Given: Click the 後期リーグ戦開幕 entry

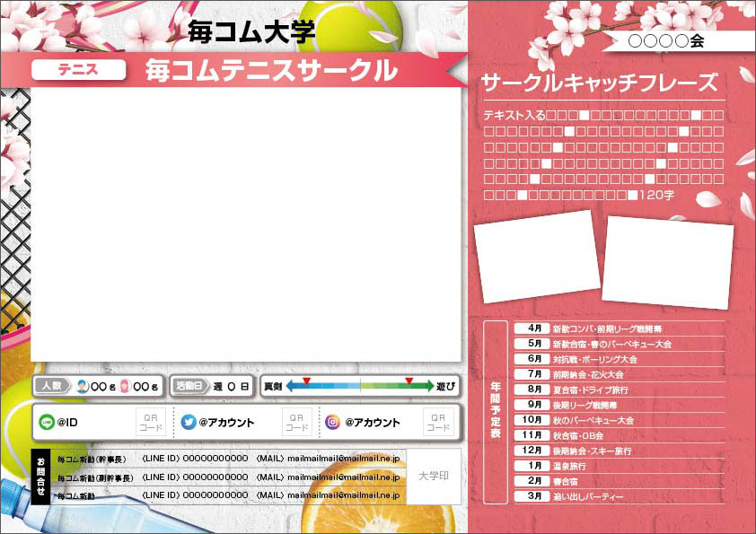Looking at the screenshot, I should coord(585,406).
